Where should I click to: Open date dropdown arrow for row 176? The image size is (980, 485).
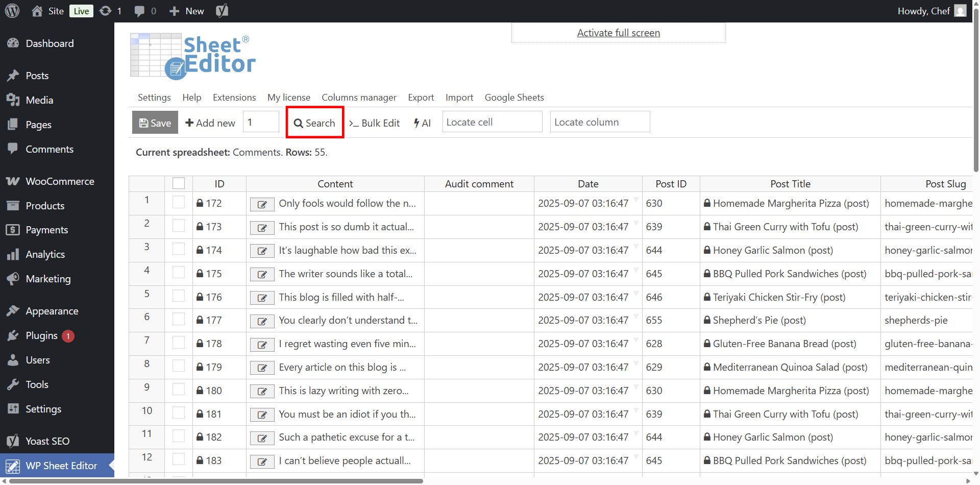pos(636,293)
